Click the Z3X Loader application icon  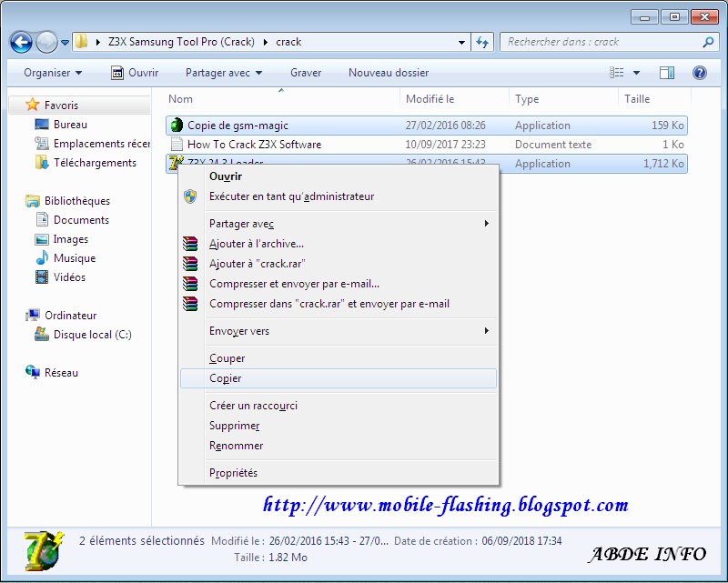176,163
